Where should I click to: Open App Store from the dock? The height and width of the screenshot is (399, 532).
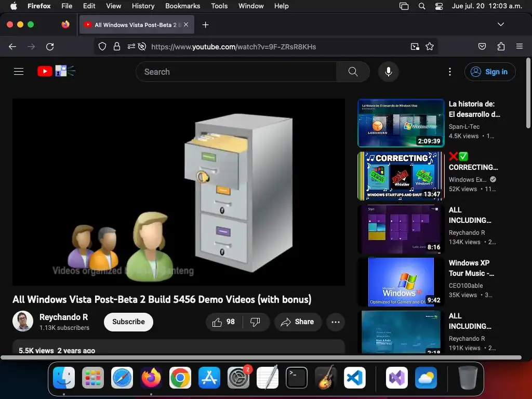(x=209, y=378)
